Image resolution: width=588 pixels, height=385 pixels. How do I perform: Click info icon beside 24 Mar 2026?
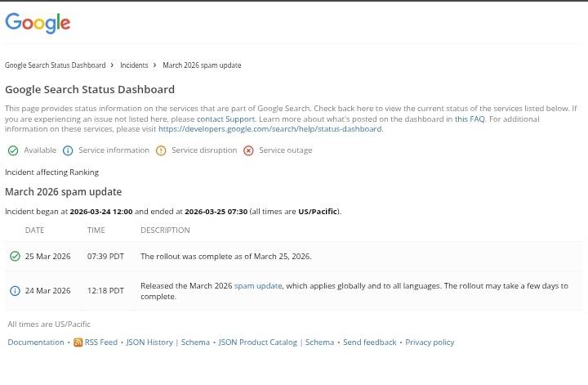pos(15,291)
